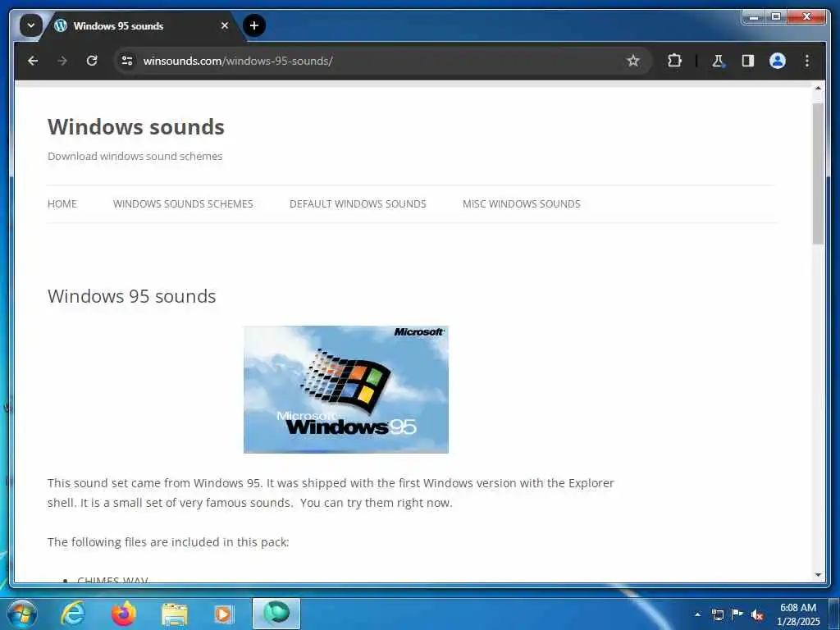Screen dimensions: 840x630
Task: Reload the winsounds page
Action: [92, 61]
